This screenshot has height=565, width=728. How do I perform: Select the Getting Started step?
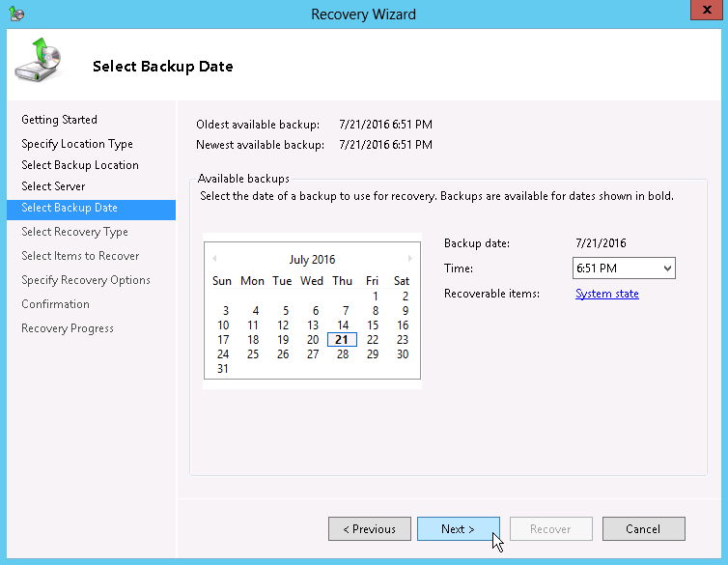tap(59, 120)
